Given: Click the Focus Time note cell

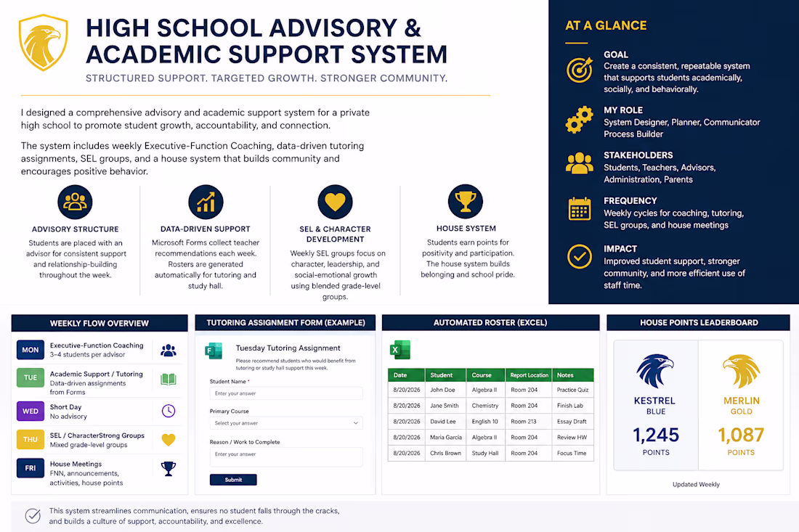Looking at the screenshot, I should (573, 453).
